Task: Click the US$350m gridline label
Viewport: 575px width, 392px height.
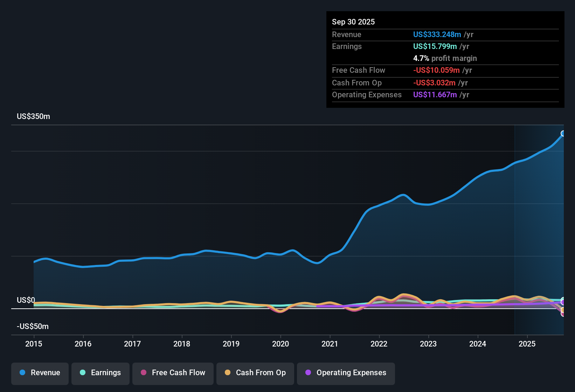Action: click(x=33, y=116)
